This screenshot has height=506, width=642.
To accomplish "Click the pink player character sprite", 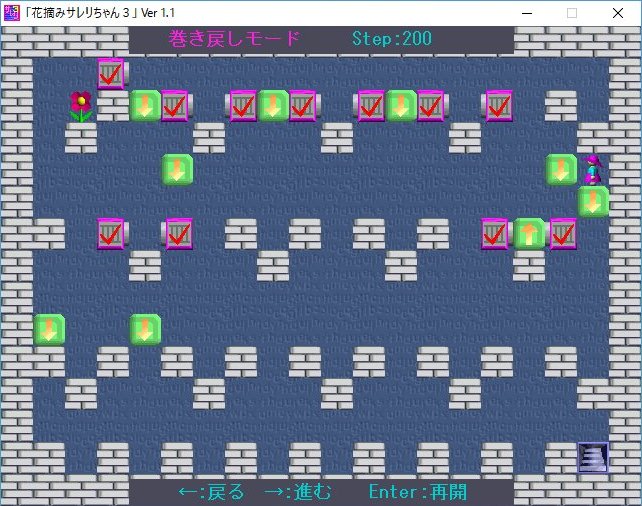I will [593, 169].
